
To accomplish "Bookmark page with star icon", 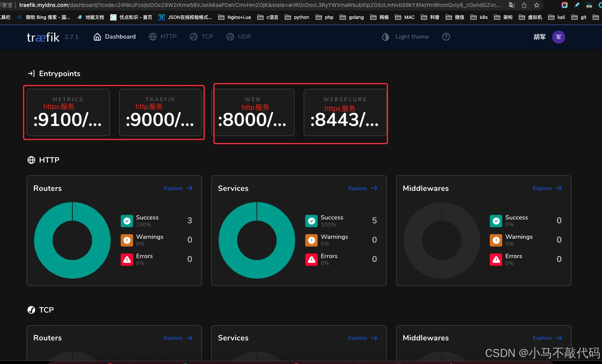I will coord(536,5).
